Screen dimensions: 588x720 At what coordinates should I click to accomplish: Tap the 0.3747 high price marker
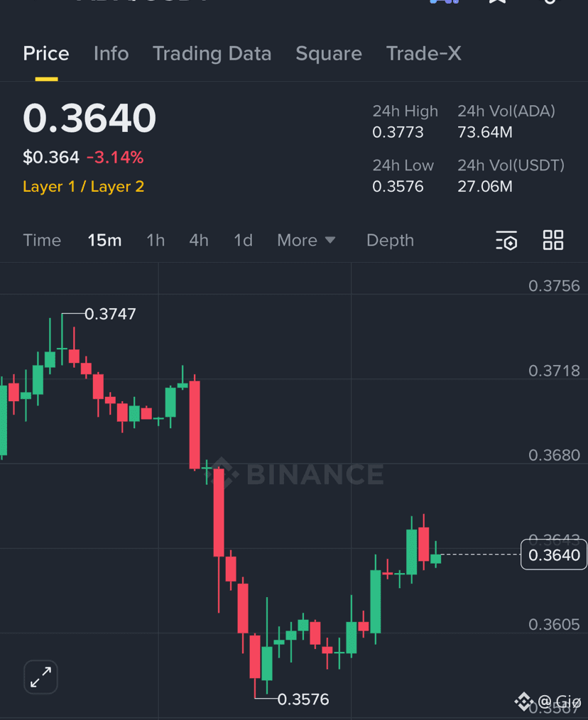(x=110, y=314)
